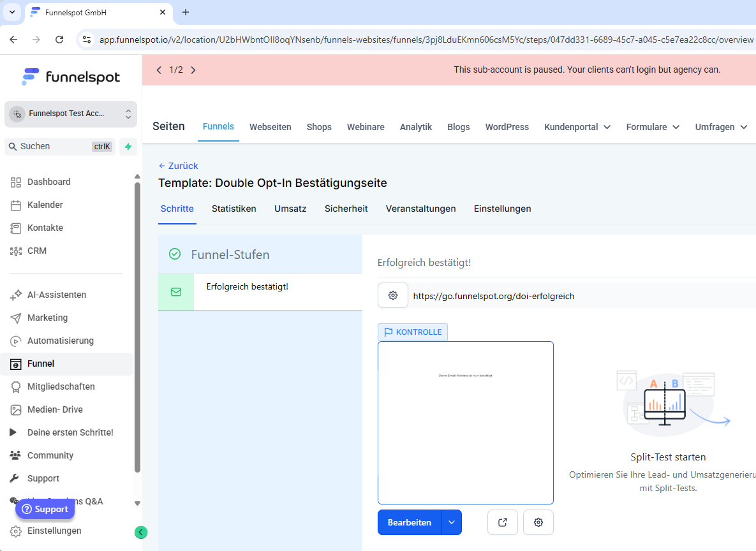Open Mitgliedschaften in the sidebar
Screen dimensions: 756x551
pos(61,386)
